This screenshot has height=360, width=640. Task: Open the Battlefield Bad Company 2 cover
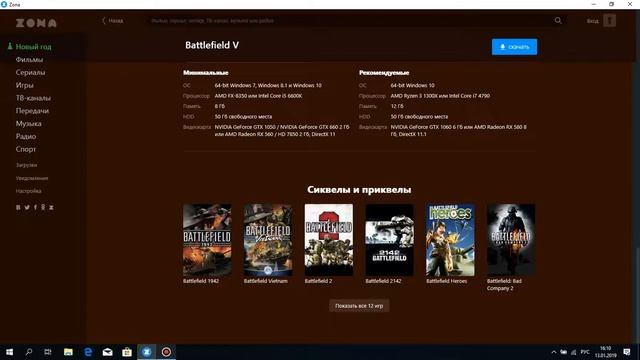pos(511,240)
